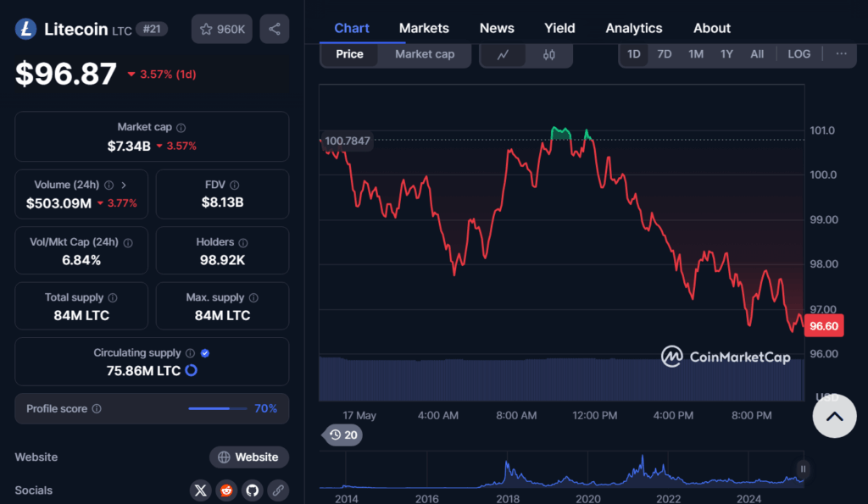Click the 98.92K holders value
This screenshot has height=504, width=868.
tap(223, 260)
